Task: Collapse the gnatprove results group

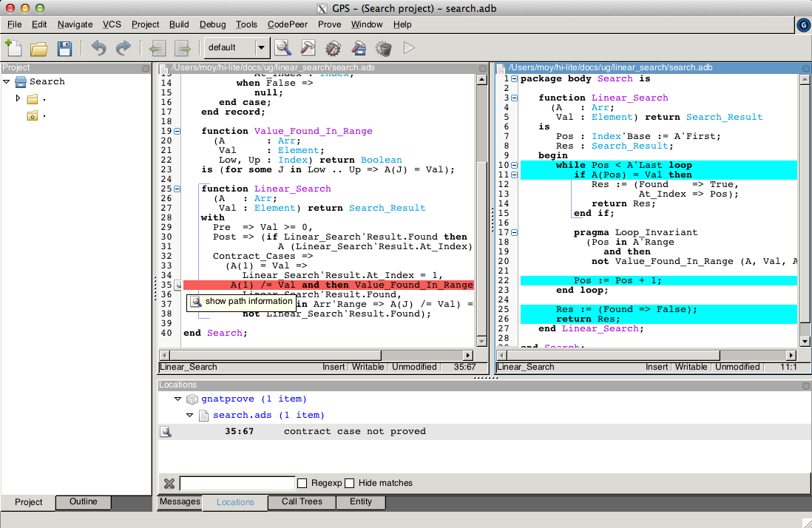Action: (177, 399)
